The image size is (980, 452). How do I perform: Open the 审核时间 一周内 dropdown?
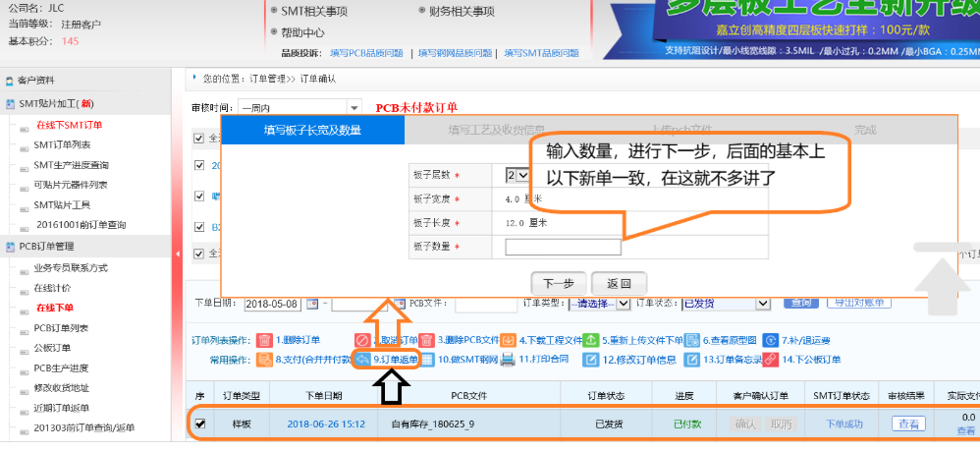pos(354,107)
